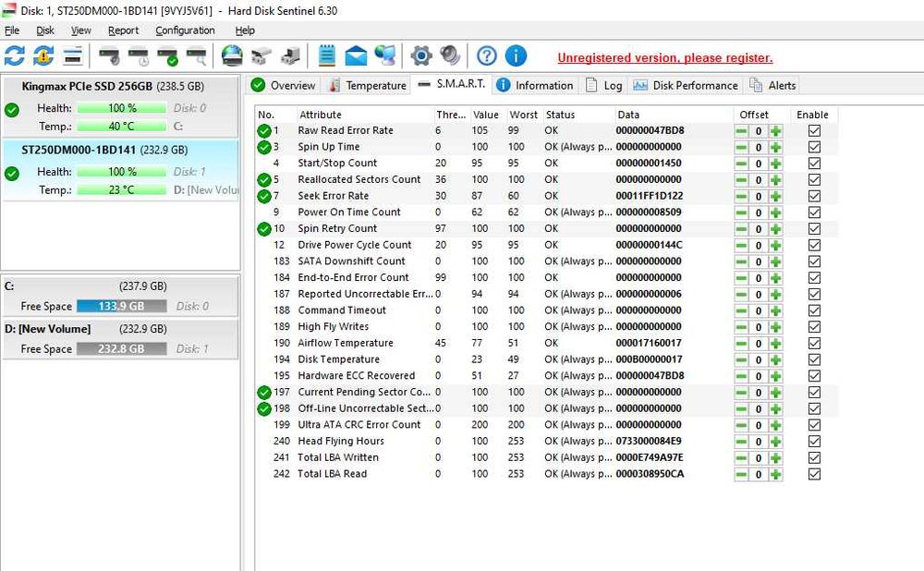Select the Kingmax PCIe SSD 256GB disk
Screen dimensions: 924x571
coord(120,106)
